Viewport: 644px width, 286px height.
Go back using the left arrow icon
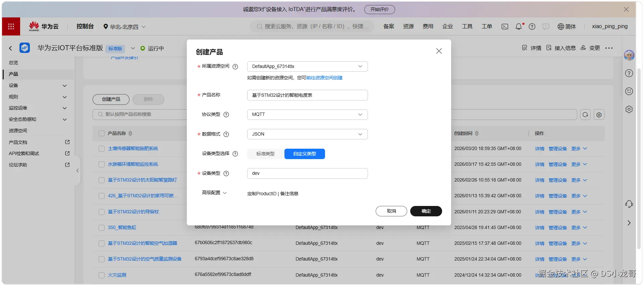pos(10,48)
